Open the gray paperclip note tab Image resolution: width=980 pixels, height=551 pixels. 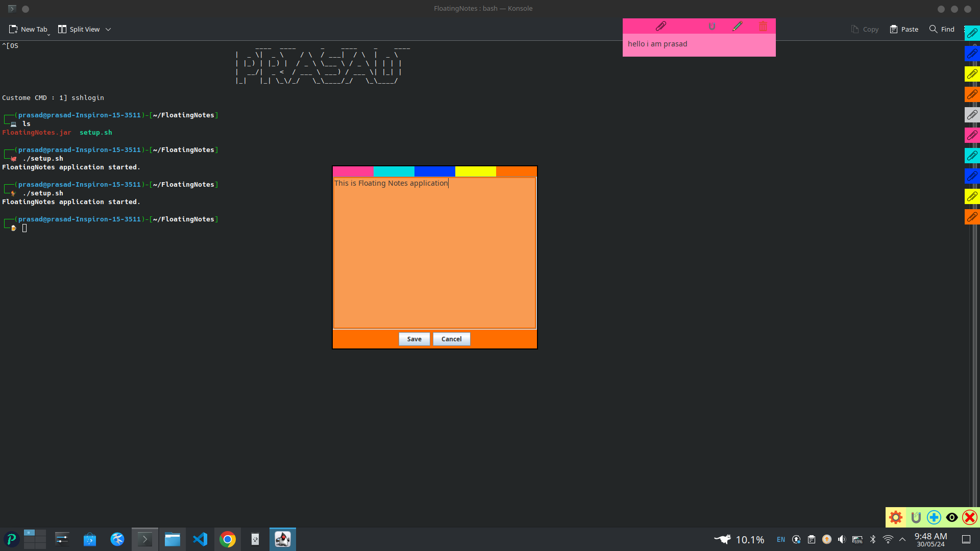point(972,115)
